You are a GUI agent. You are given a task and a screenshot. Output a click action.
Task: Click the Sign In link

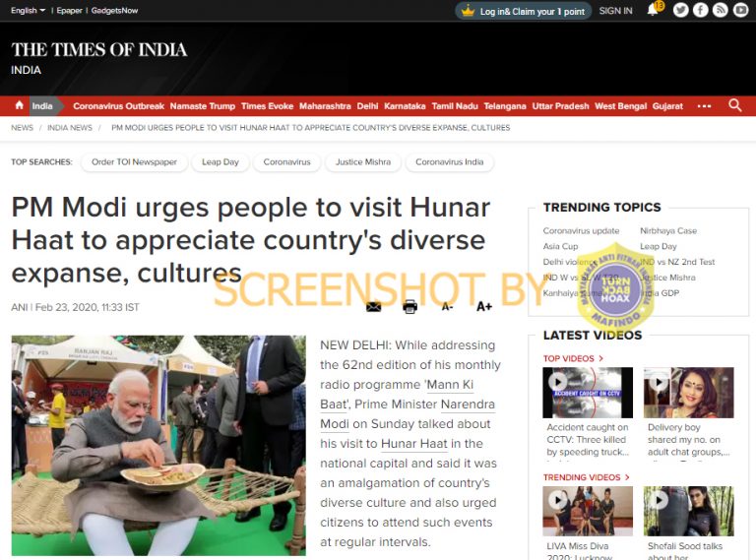(615, 11)
